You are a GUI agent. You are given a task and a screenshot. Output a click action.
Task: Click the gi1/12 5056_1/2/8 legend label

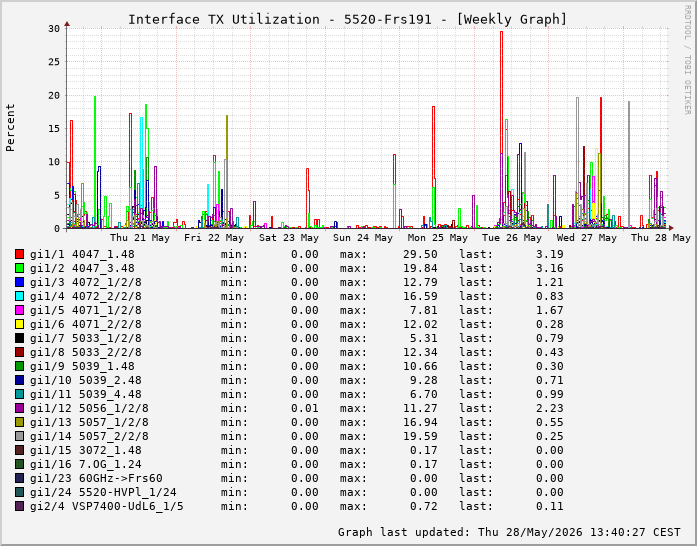89,408
